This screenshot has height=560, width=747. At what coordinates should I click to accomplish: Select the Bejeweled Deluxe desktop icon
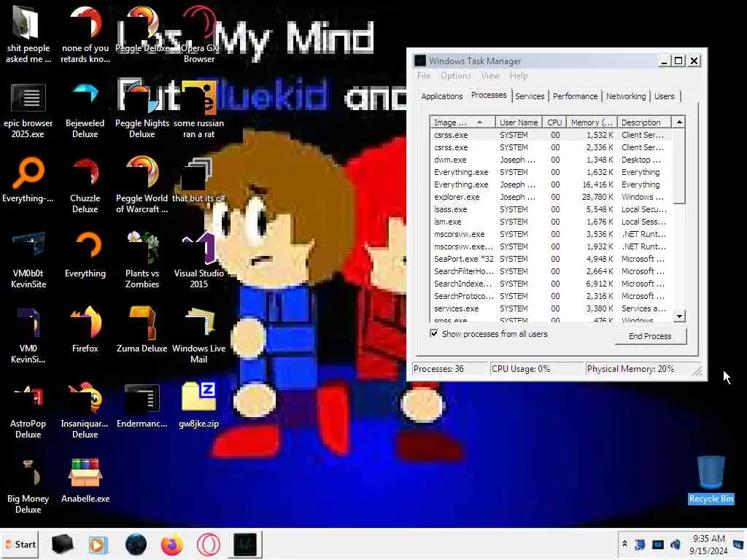pos(85,110)
